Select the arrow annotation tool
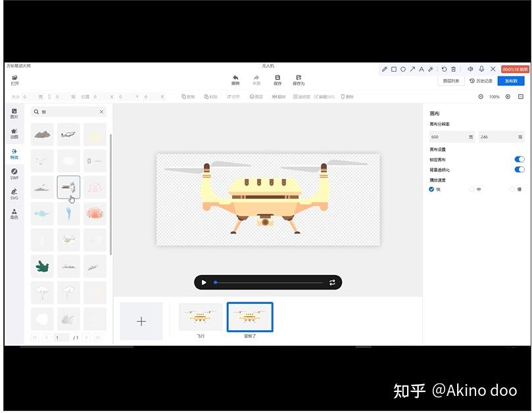 412,69
